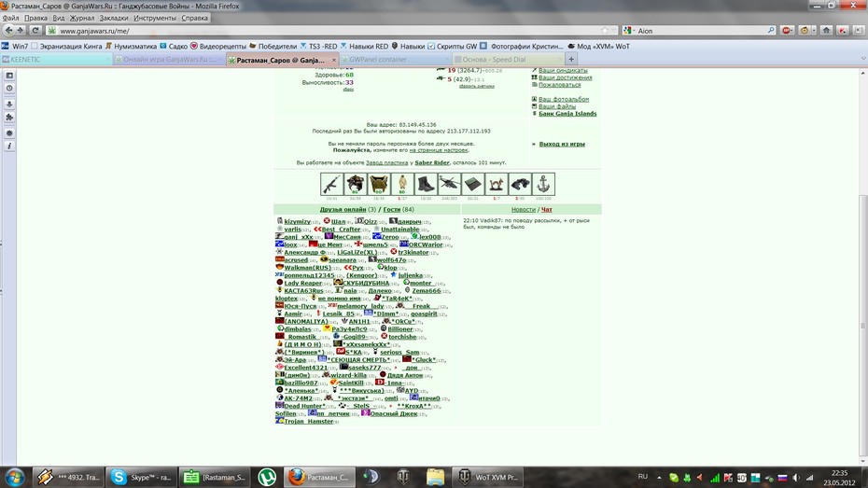The width and height of the screenshot is (868, 488).
Task: Switch to the KEENETIC tab
Action: pyautogui.click(x=55, y=59)
